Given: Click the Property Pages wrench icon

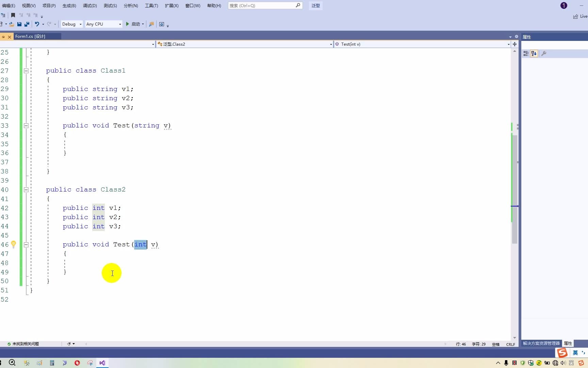Looking at the screenshot, I should [544, 53].
